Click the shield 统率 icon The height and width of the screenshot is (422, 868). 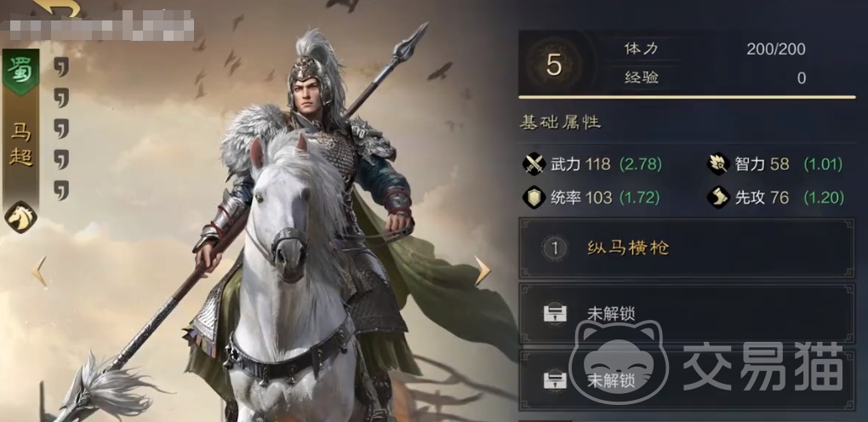click(x=534, y=197)
